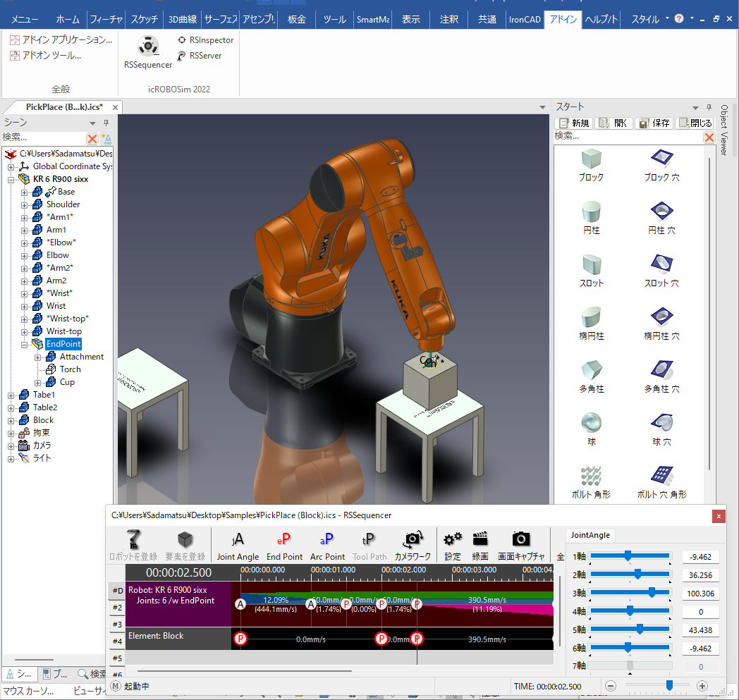This screenshot has height=700, width=739.
Task: Expand the Table2 node in the scene tree
Action: point(11,407)
